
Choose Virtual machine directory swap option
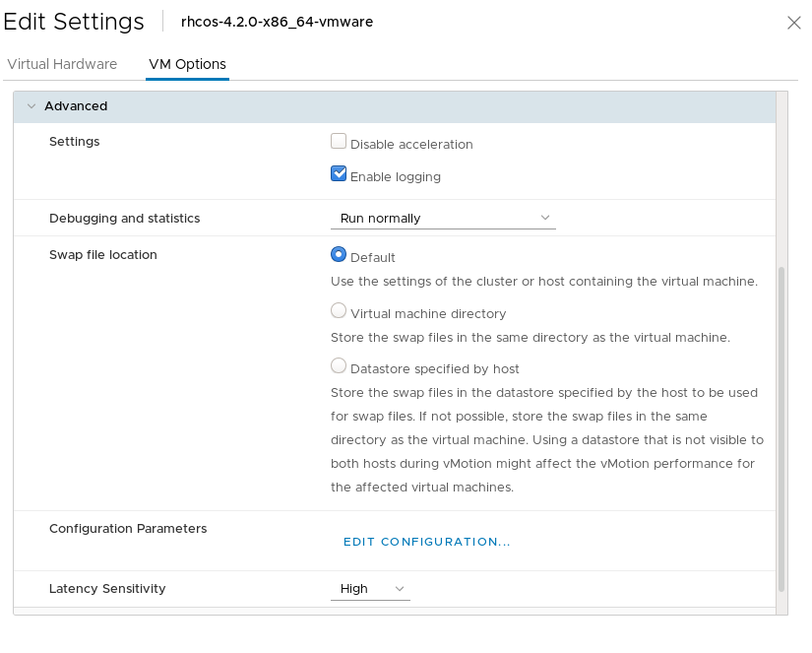coord(339,311)
